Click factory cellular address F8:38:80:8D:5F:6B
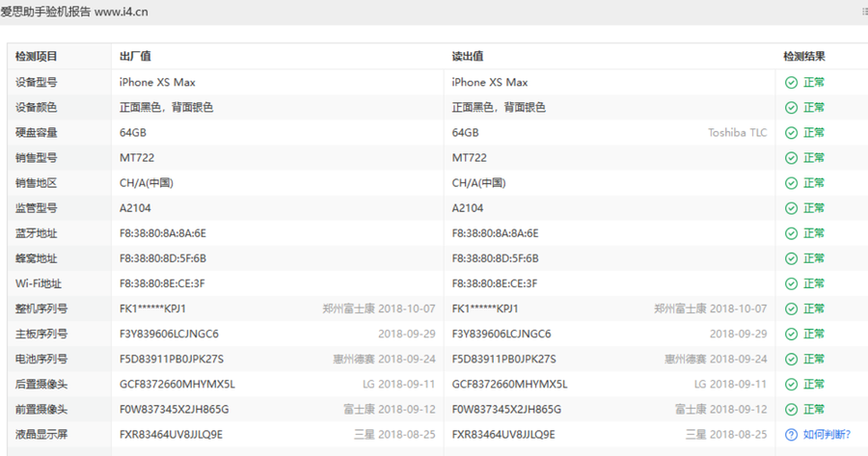Viewport: 868px width, 456px height. point(163,258)
